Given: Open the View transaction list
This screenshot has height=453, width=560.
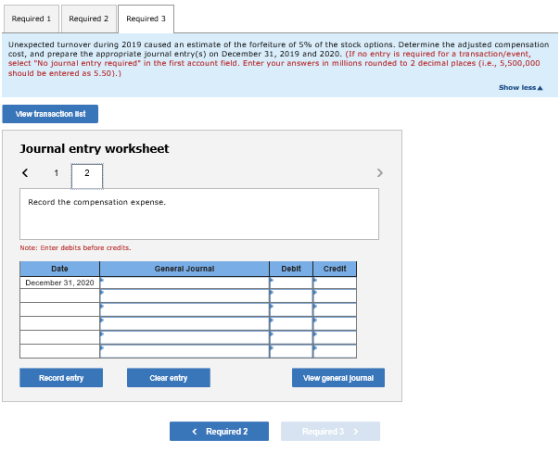Looking at the screenshot, I should pos(50,114).
